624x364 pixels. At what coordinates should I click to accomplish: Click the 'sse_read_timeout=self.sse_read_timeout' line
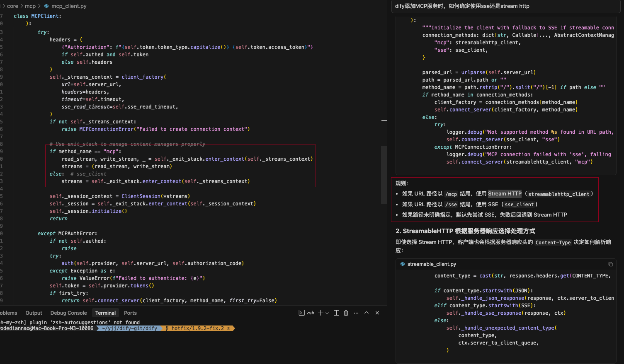[120, 107]
